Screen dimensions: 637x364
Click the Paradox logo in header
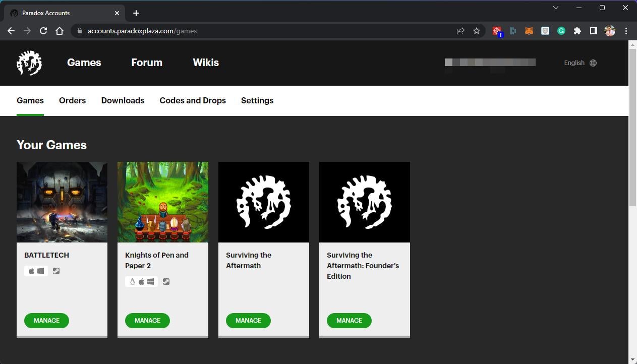tap(29, 63)
